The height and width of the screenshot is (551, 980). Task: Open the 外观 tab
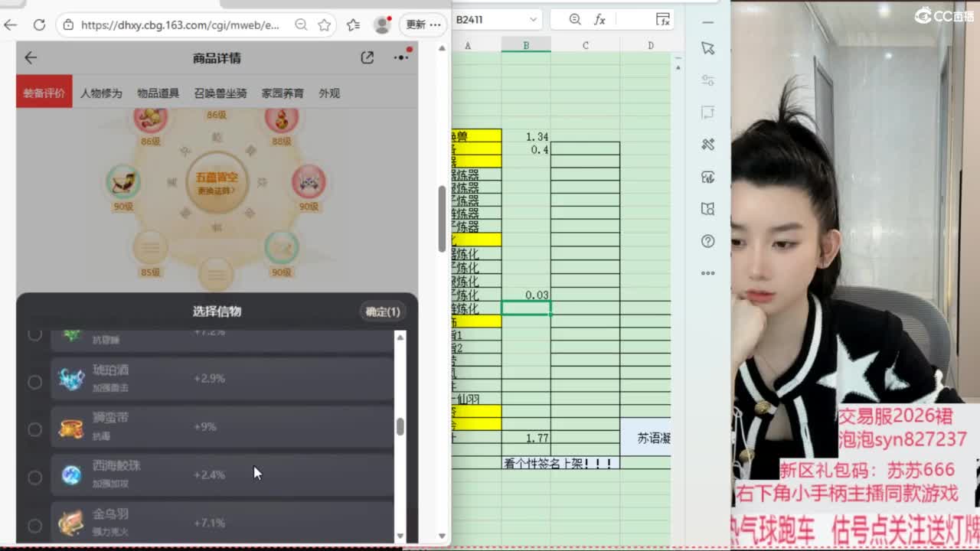click(x=328, y=93)
